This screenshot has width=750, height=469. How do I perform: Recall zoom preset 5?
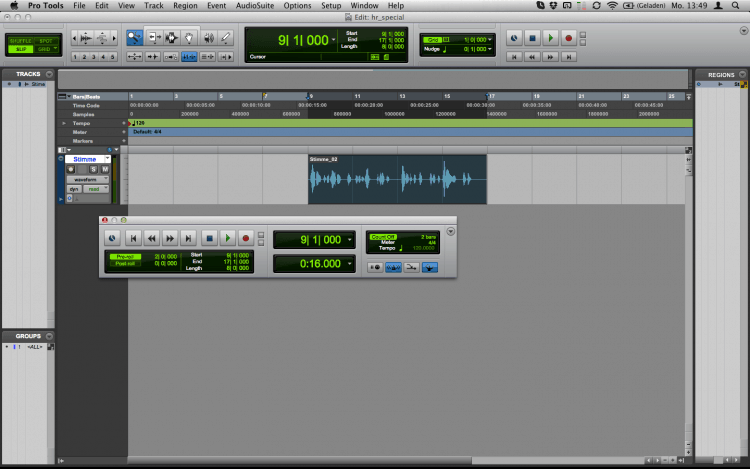point(113,57)
